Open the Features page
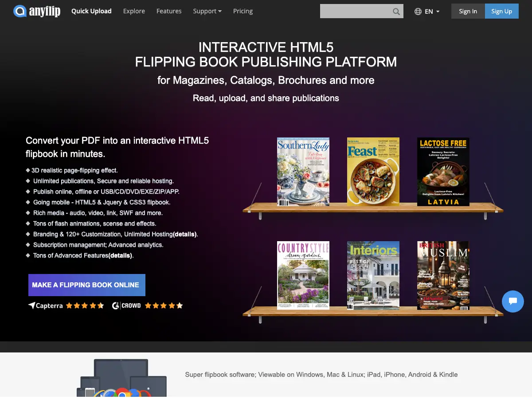The height and width of the screenshot is (399, 532). tap(169, 11)
